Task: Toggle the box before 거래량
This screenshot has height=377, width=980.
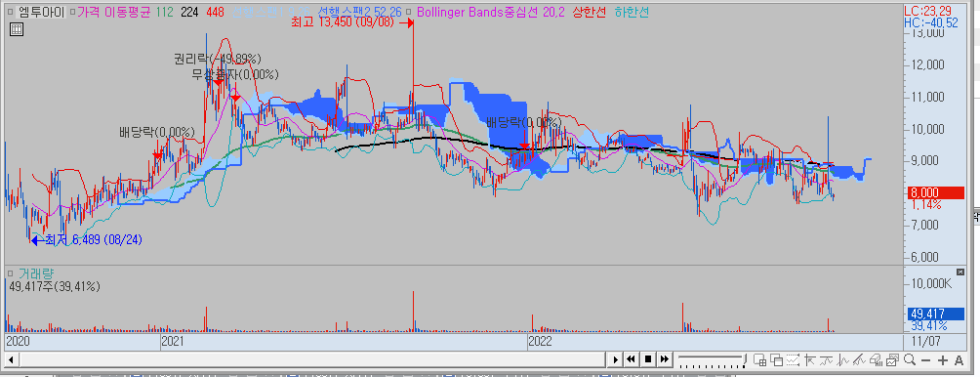Action: tap(11, 273)
